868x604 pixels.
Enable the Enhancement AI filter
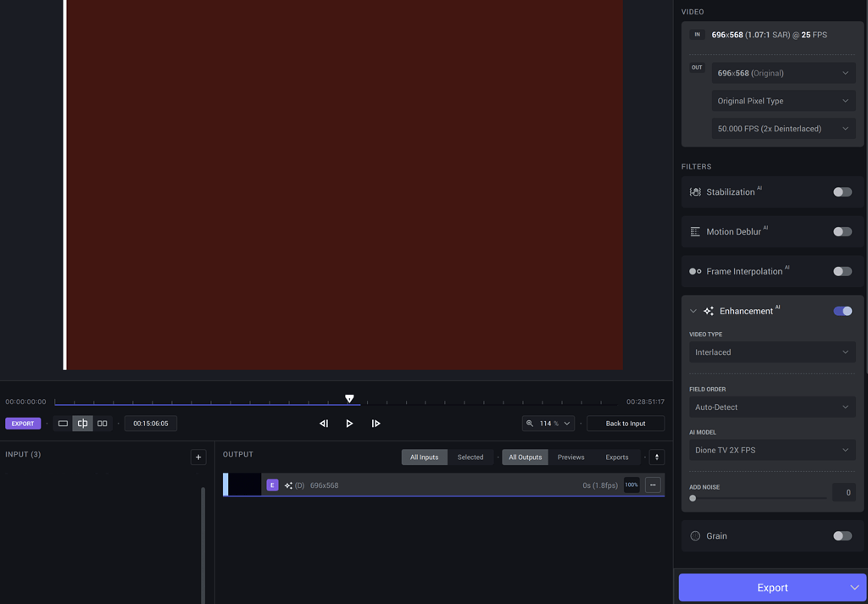pos(843,311)
